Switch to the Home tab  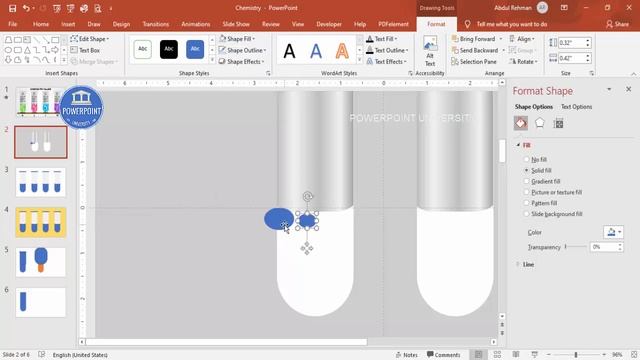click(41, 24)
